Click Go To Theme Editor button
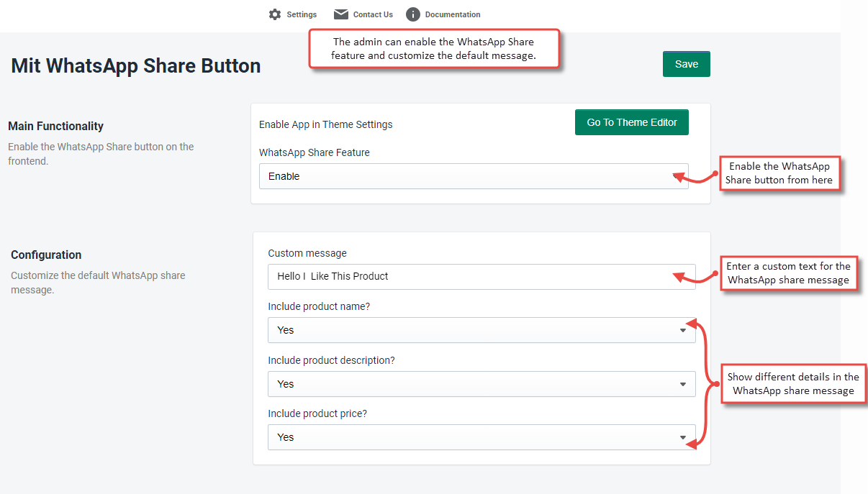The image size is (868, 494). click(631, 122)
